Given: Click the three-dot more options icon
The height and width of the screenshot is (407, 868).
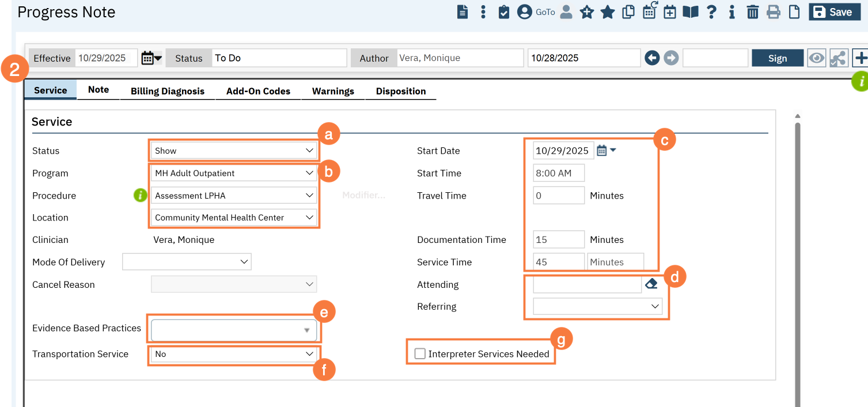Looking at the screenshot, I should click(x=483, y=12).
